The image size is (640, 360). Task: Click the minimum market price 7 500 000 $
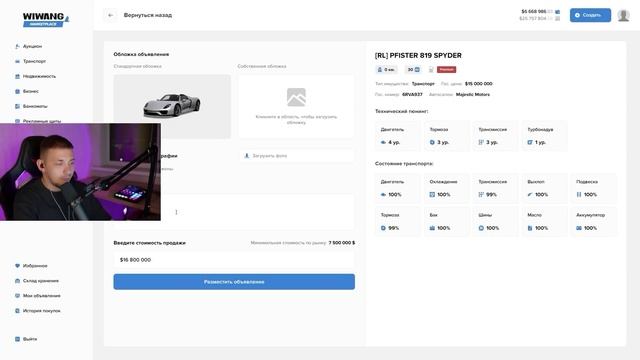pyautogui.click(x=342, y=243)
